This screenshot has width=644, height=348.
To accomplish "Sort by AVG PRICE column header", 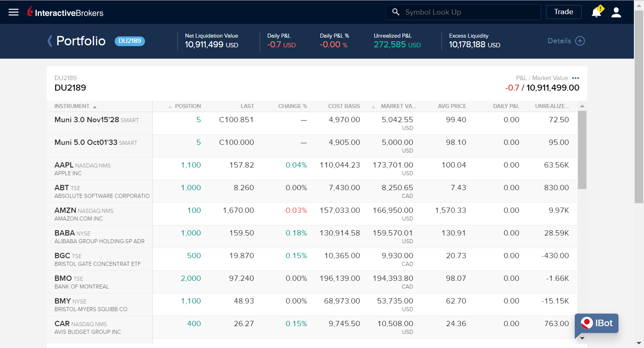I will click(452, 106).
